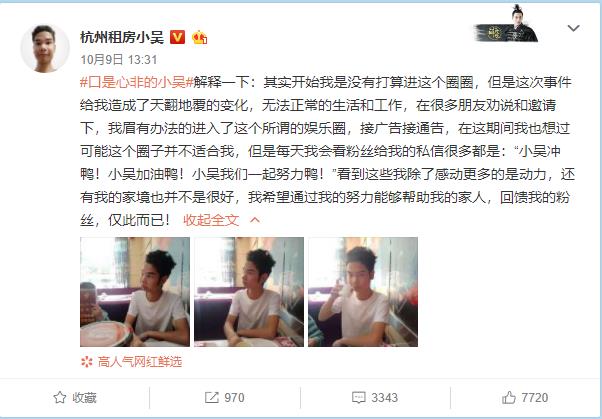
Task: Open the first photo with watermelon plate
Action: 135,292
